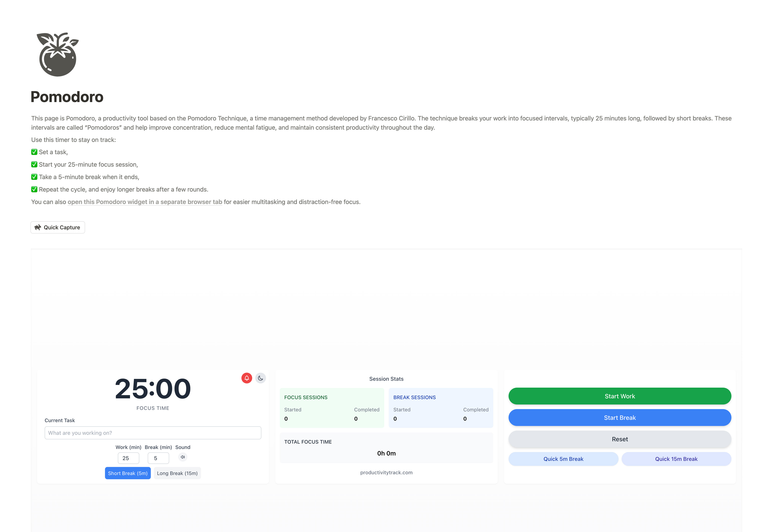Toggle the sound speaker icon
760x532 pixels.
coord(183,457)
